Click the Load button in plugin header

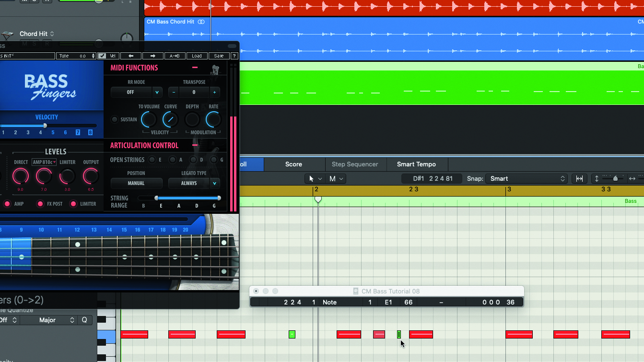pyautogui.click(x=197, y=56)
